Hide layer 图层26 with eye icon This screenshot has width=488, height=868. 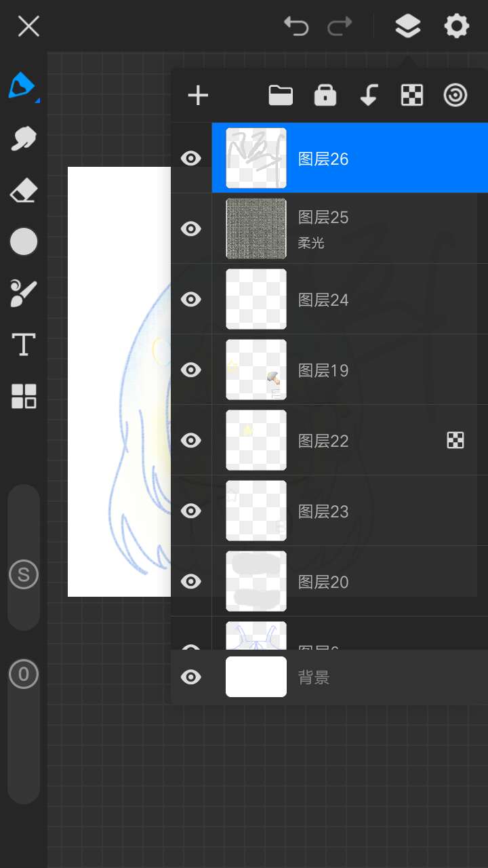191,158
